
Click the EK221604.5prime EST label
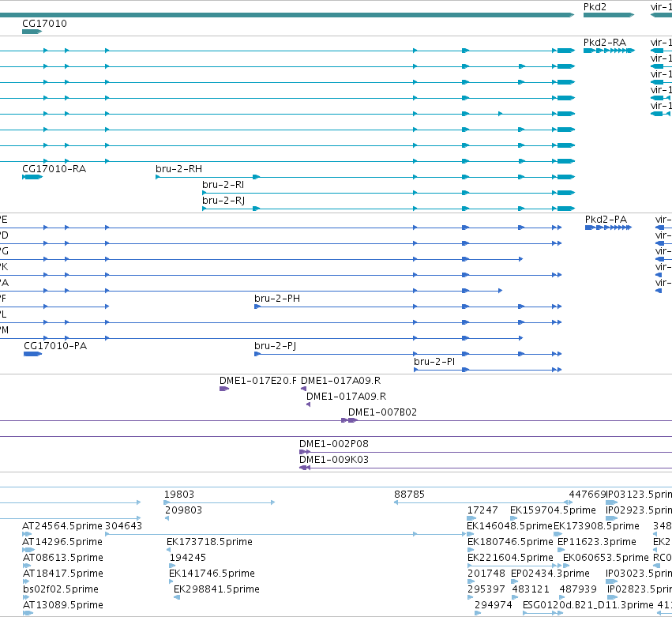point(510,558)
